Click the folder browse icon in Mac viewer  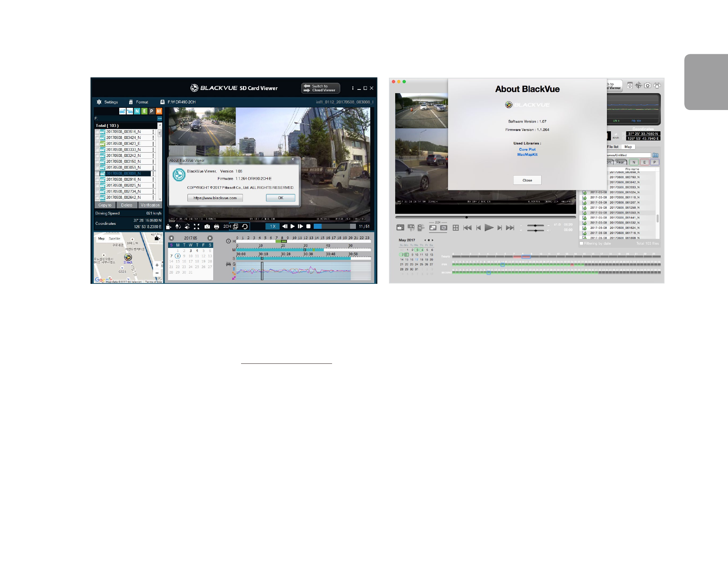click(655, 155)
